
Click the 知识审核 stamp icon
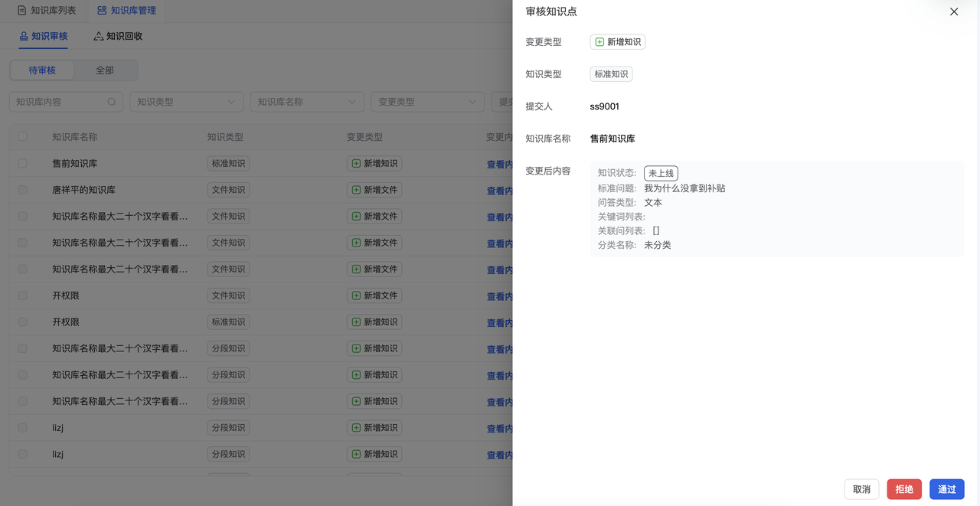tap(24, 36)
